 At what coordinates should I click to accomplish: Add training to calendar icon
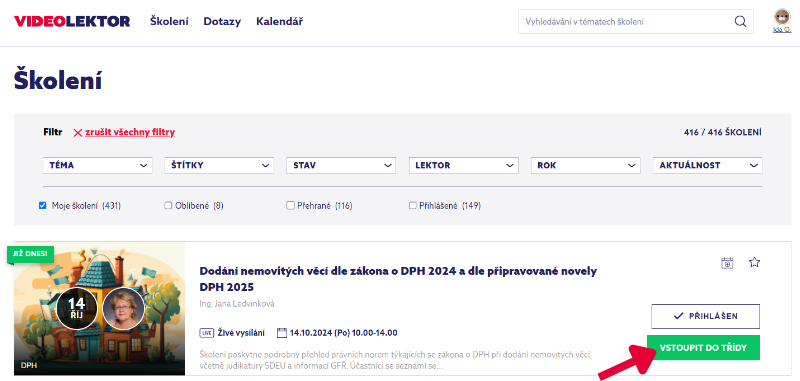tap(727, 263)
